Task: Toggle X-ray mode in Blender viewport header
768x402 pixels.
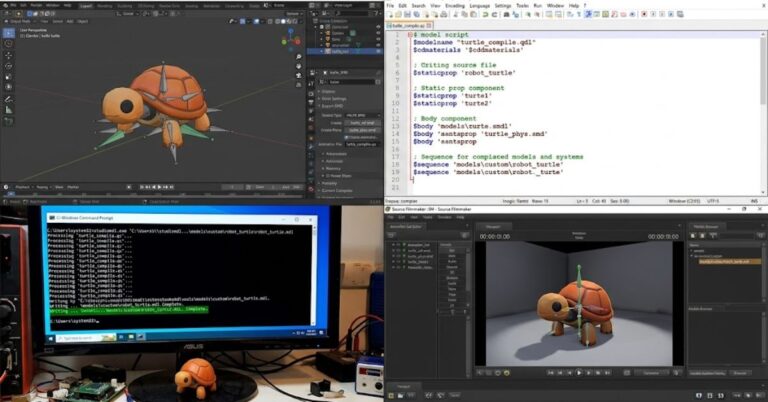Action: [x=270, y=22]
